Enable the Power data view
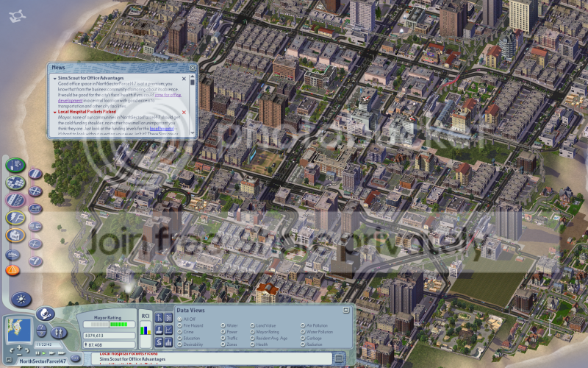The image size is (588, 368). coord(223,332)
